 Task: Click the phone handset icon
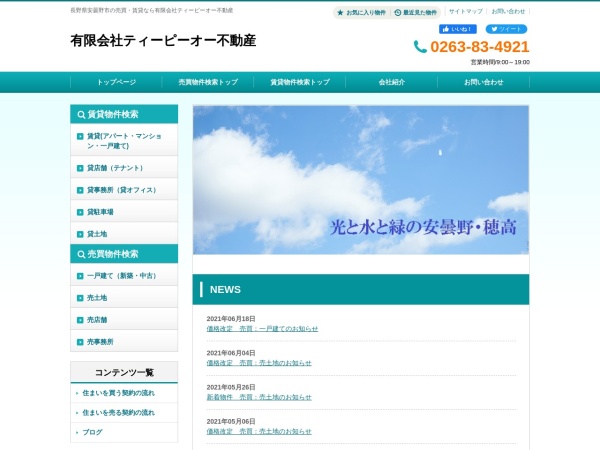point(420,47)
